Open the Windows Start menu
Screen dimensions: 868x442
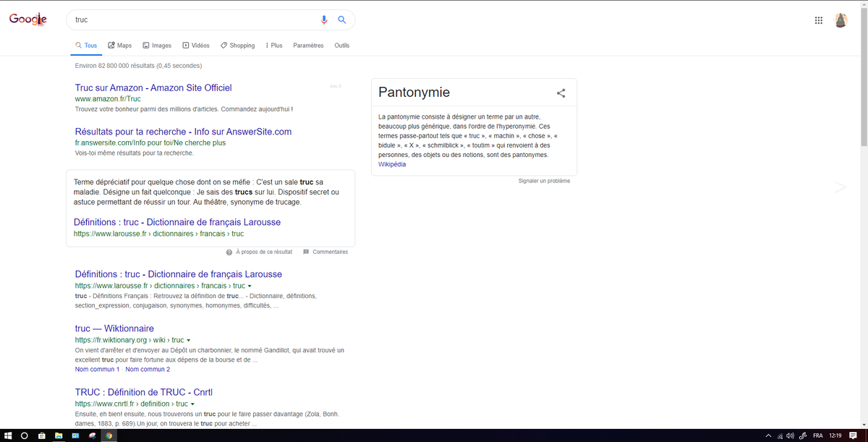7,435
